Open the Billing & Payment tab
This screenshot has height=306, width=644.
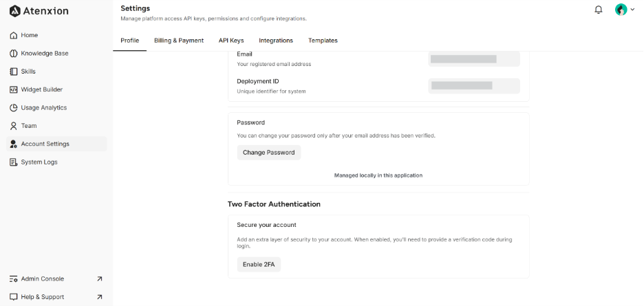[x=179, y=41]
